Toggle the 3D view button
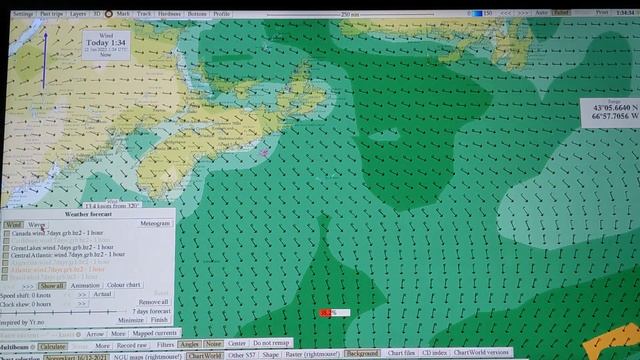640x360 pixels. (97, 14)
